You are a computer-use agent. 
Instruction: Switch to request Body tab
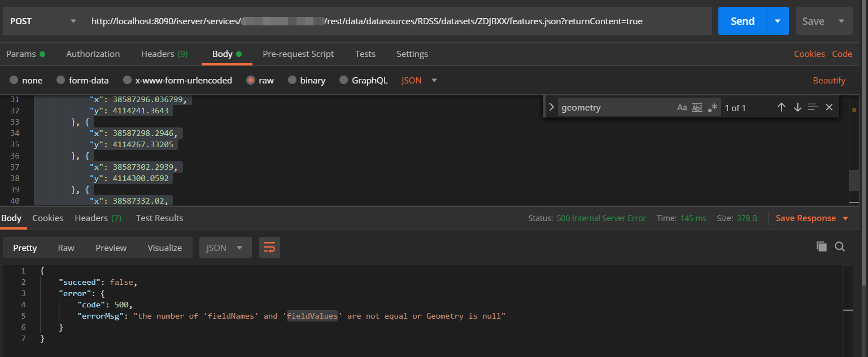(x=226, y=54)
